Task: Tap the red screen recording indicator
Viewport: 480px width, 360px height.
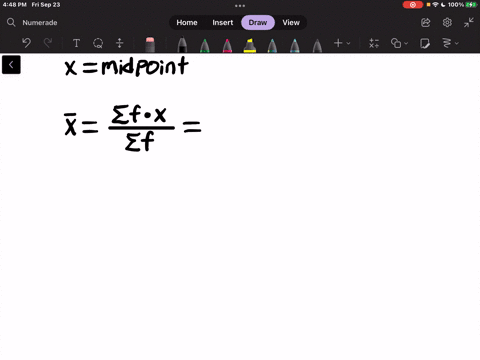Action: (x=413, y=5)
